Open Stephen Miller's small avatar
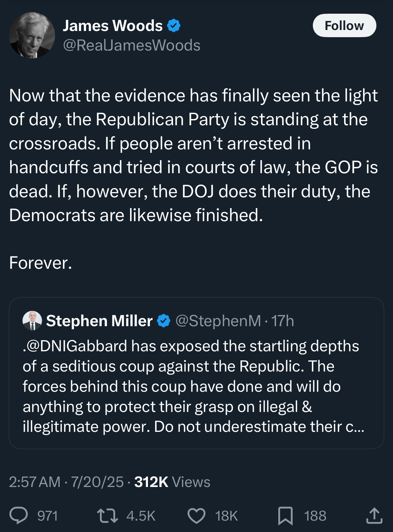The image size is (393, 532). click(32, 321)
